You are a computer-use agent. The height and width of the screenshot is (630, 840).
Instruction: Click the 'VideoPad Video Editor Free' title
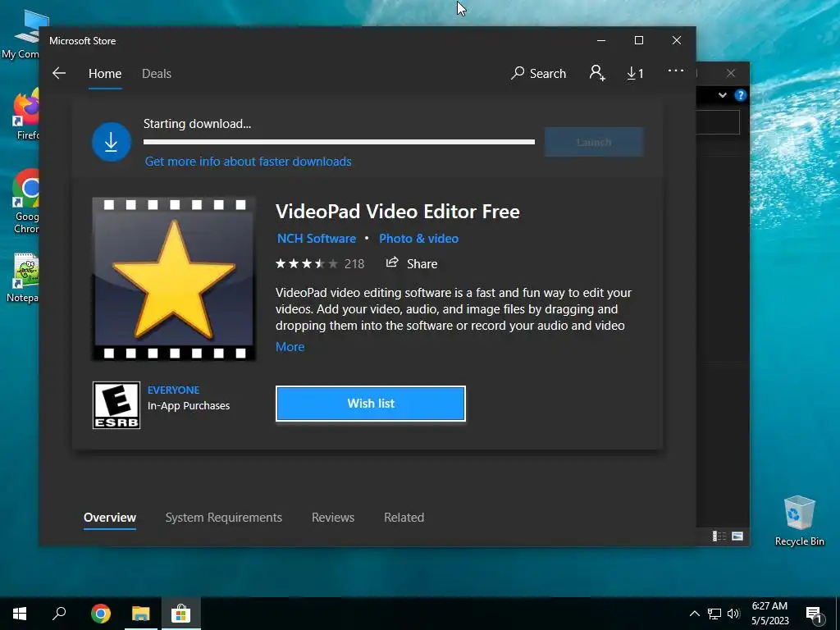pos(398,212)
